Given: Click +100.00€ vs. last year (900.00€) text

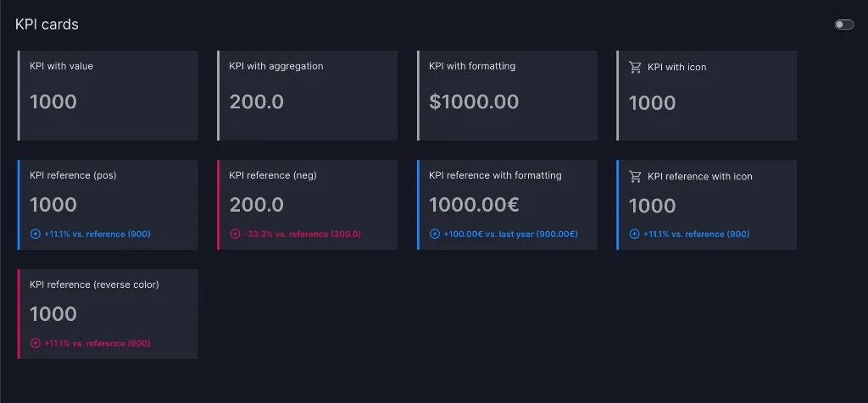Looking at the screenshot, I should (x=510, y=234).
